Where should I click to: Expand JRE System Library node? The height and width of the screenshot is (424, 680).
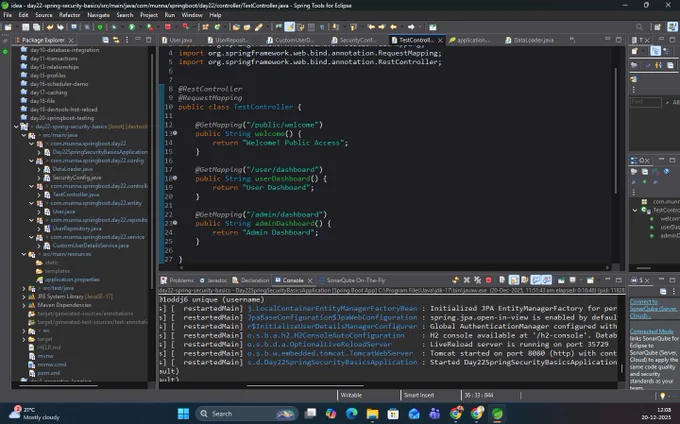pyautogui.click(x=24, y=297)
